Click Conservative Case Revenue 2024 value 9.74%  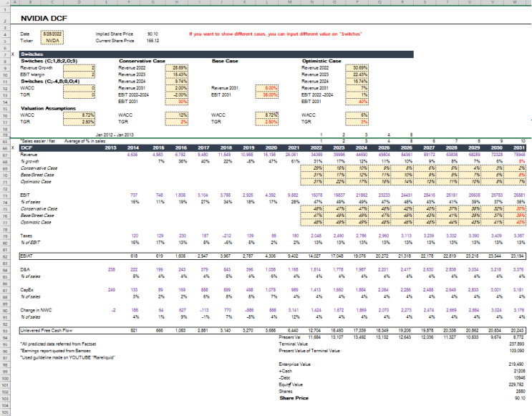point(176,82)
